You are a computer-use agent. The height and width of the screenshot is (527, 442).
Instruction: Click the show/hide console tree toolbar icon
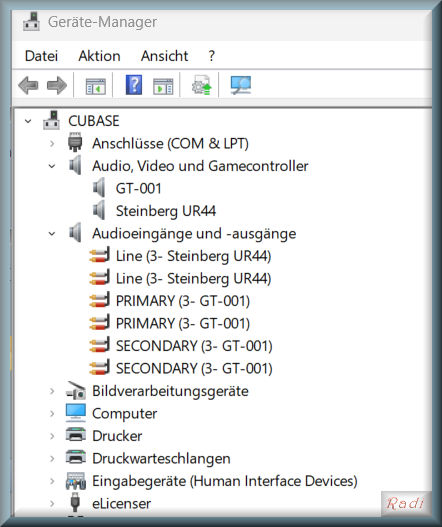coord(95,86)
